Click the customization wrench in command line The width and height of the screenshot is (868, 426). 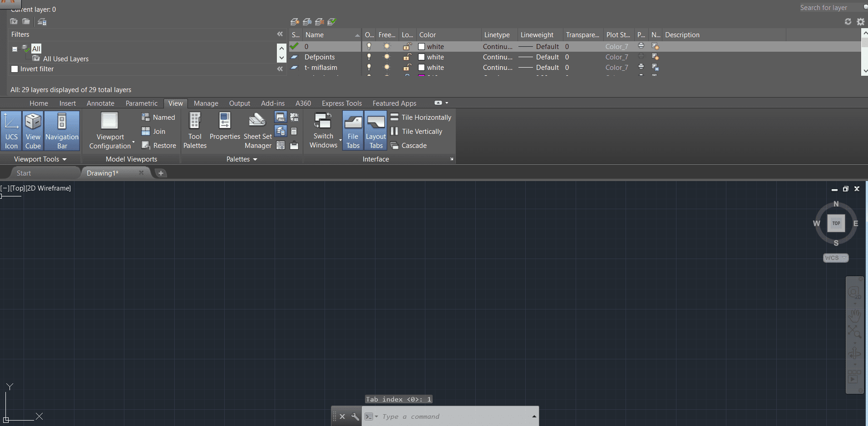pyautogui.click(x=355, y=416)
